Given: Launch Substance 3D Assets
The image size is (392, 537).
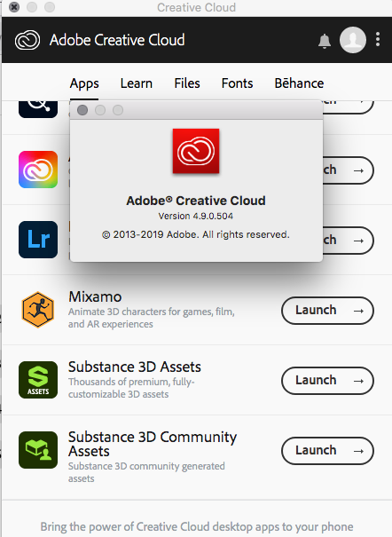Looking at the screenshot, I should (327, 381).
